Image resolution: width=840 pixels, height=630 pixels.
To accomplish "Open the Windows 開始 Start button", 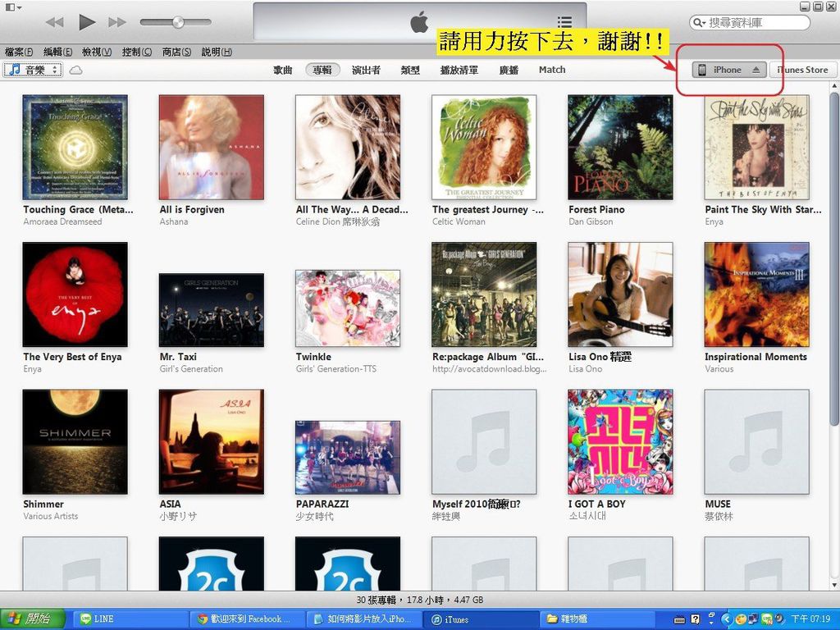I will tap(32, 619).
